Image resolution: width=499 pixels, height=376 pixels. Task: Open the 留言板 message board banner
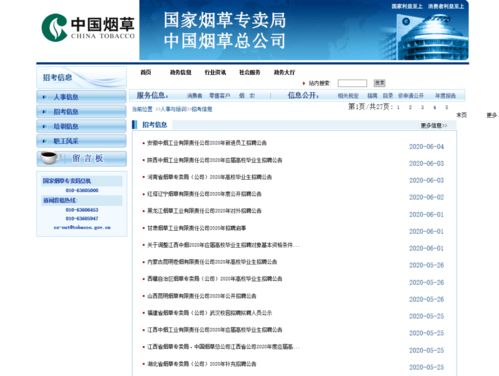coord(81,158)
